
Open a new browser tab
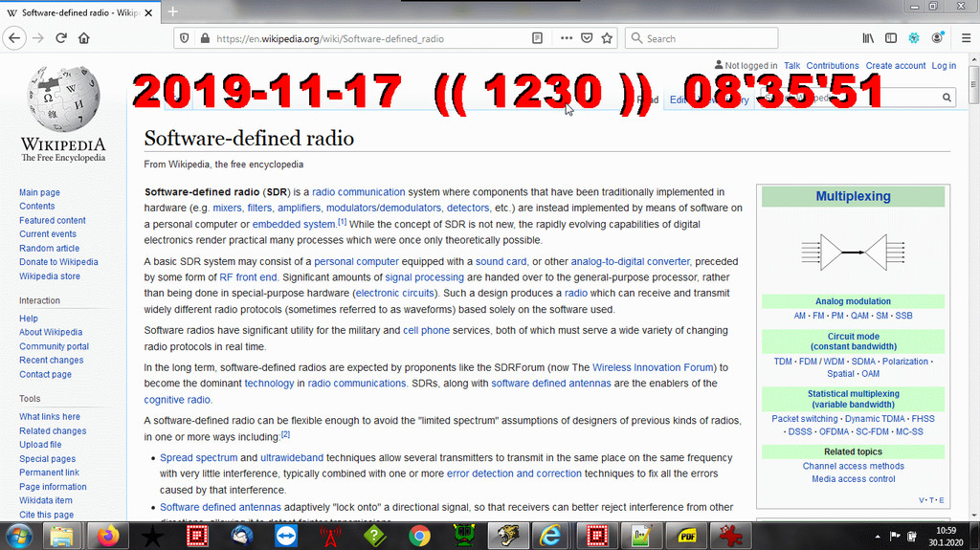[x=173, y=11]
